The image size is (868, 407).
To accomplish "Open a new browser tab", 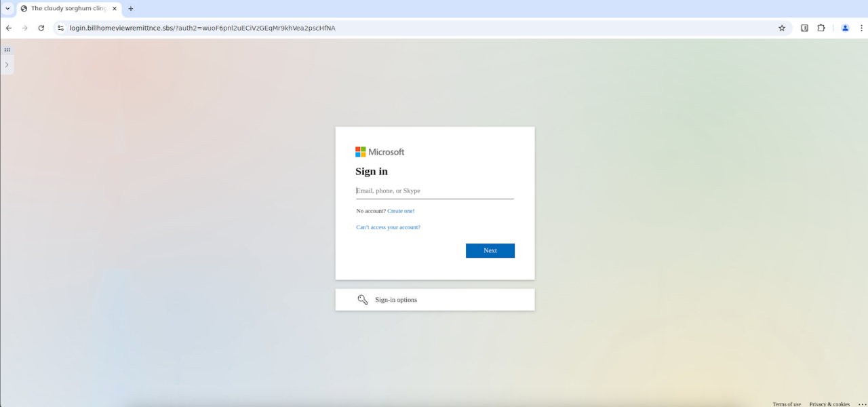I will pyautogui.click(x=130, y=9).
